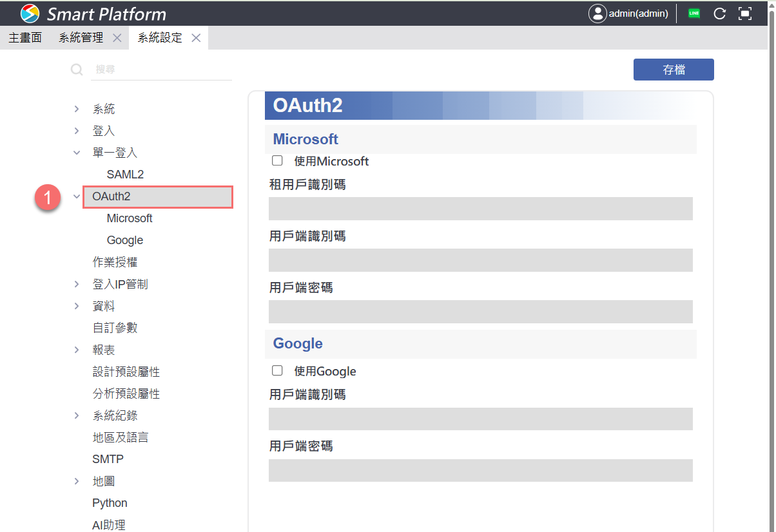Enable the 使用Microsoft checkbox
This screenshot has height=532, width=776.
tap(278, 160)
